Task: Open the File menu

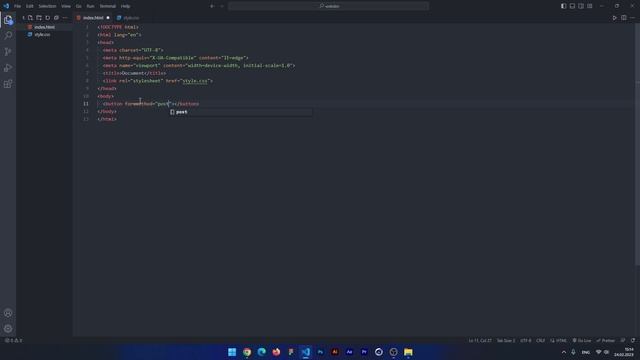Action: click(x=17, y=6)
